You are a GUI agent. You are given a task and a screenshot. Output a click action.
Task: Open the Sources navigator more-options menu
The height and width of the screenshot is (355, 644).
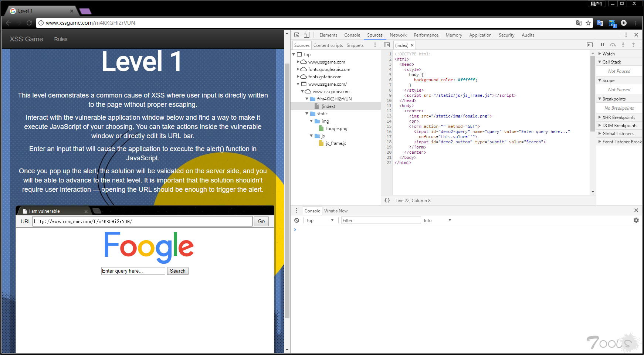[x=375, y=45]
